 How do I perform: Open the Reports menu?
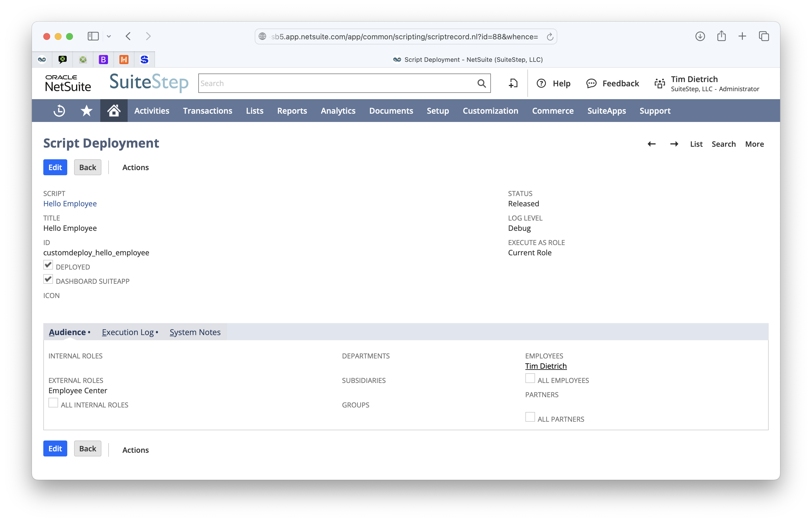click(x=292, y=111)
